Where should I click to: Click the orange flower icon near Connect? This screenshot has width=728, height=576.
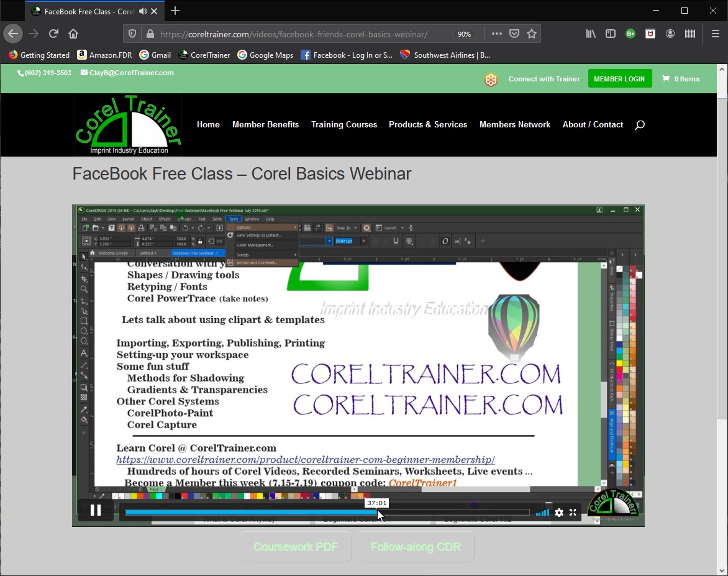491,80
